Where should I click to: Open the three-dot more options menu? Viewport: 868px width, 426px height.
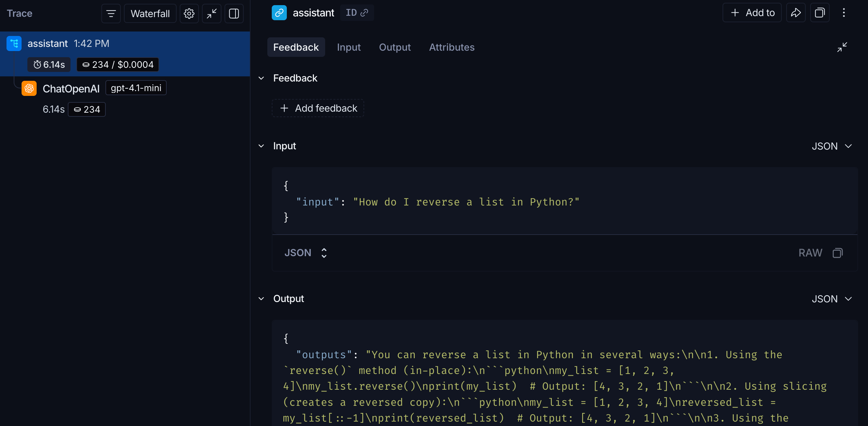844,13
